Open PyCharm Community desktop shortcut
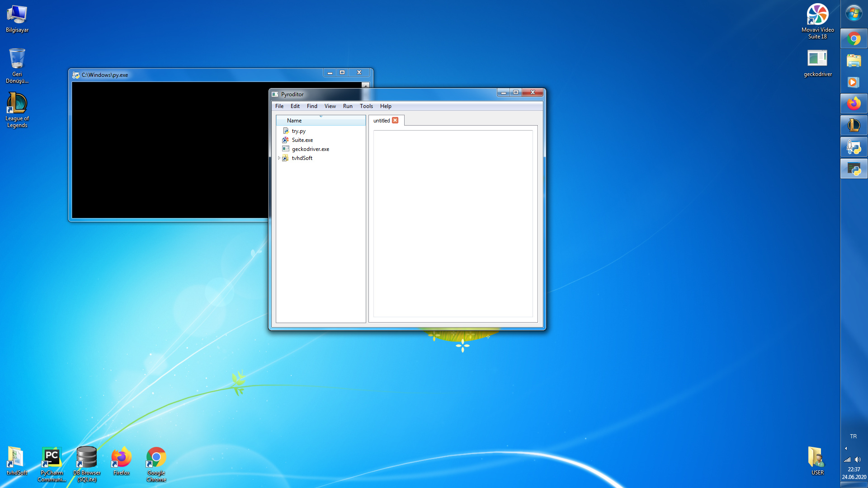868x488 pixels. [x=52, y=458]
